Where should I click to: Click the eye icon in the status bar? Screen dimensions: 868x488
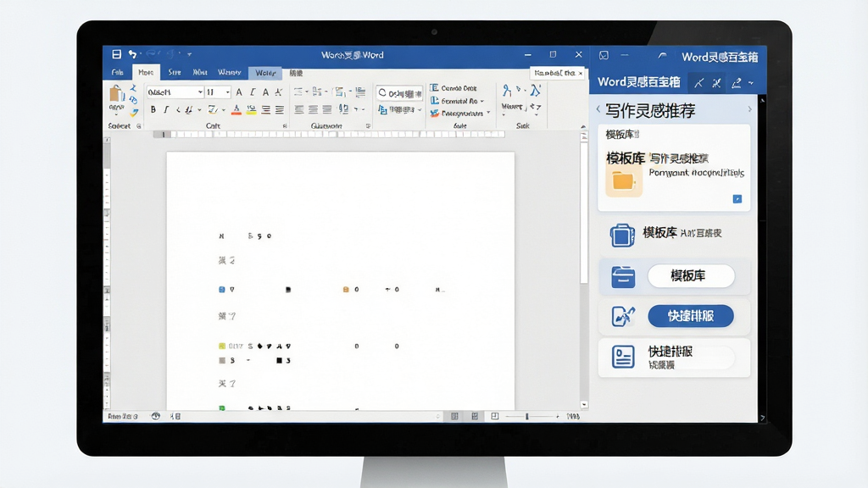pos(156,416)
